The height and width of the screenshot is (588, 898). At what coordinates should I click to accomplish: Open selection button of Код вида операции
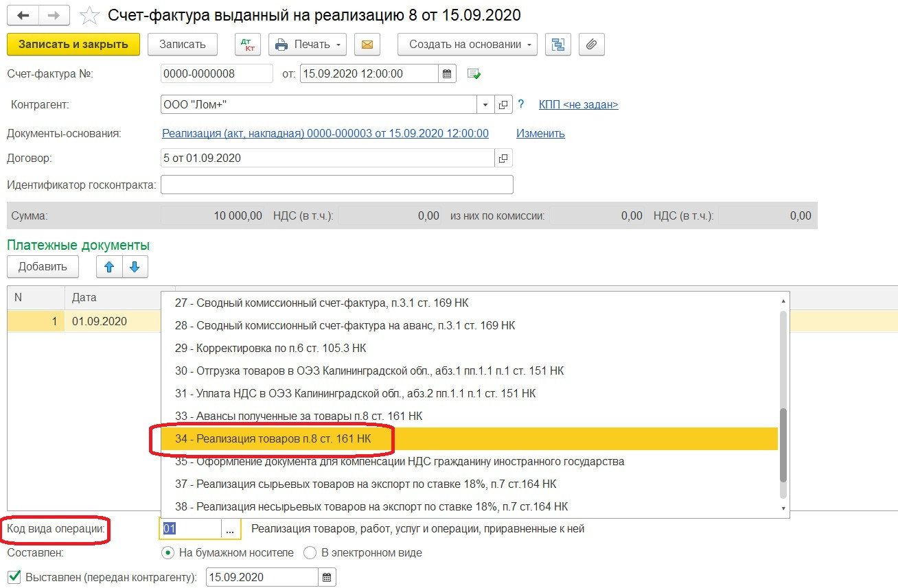click(x=230, y=529)
